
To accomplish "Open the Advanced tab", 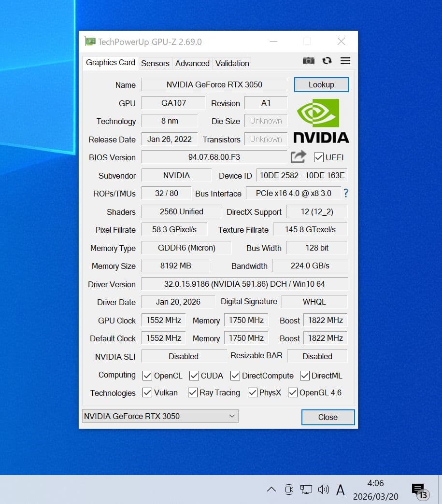I will [192, 63].
